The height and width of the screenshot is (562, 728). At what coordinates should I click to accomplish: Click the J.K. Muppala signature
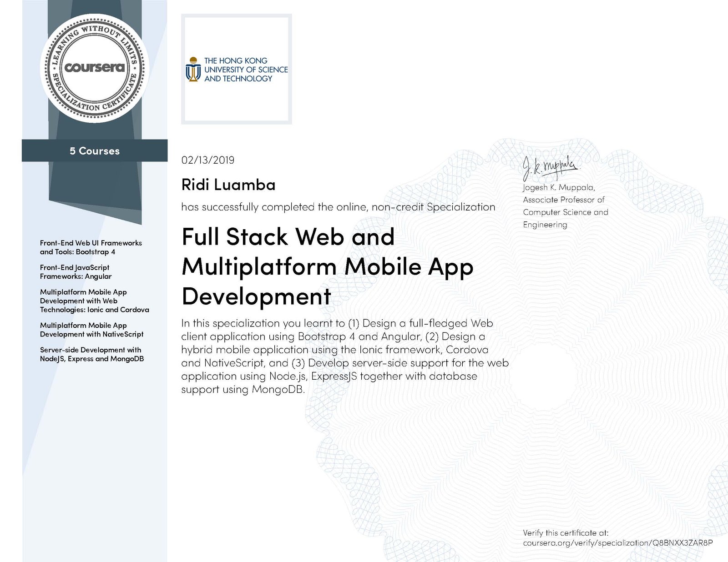coord(550,168)
